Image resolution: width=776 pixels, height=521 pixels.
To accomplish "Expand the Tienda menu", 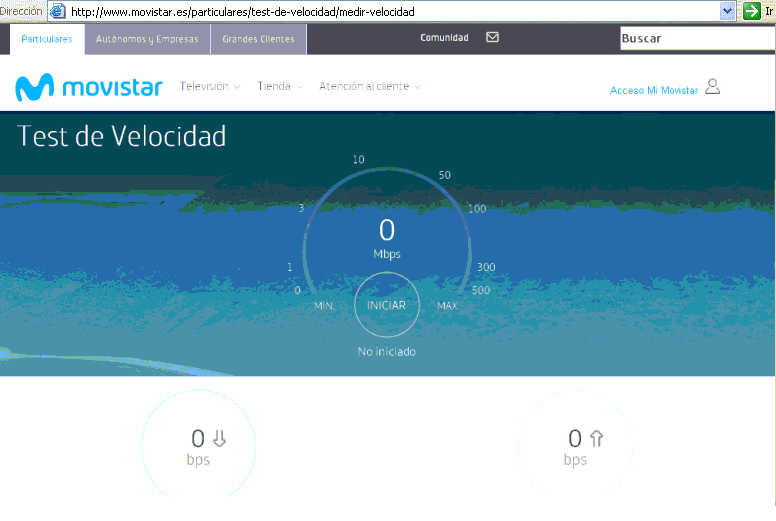I will point(280,86).
